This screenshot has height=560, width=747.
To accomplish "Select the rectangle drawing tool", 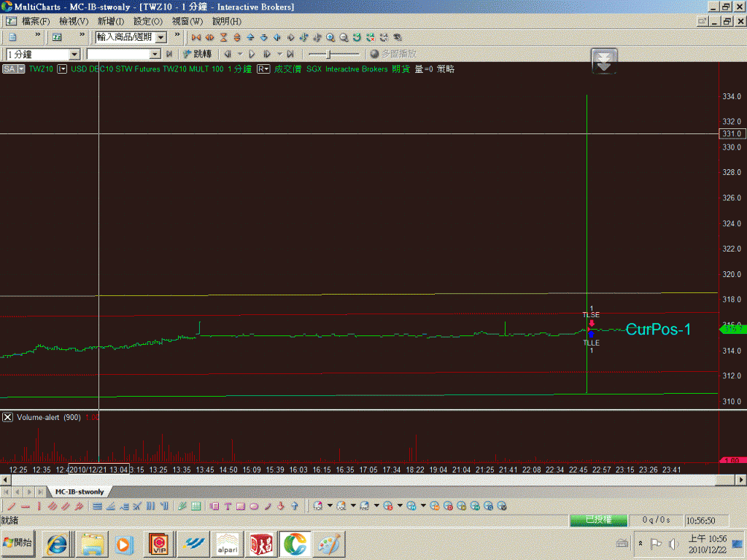I will pos(241,506).
